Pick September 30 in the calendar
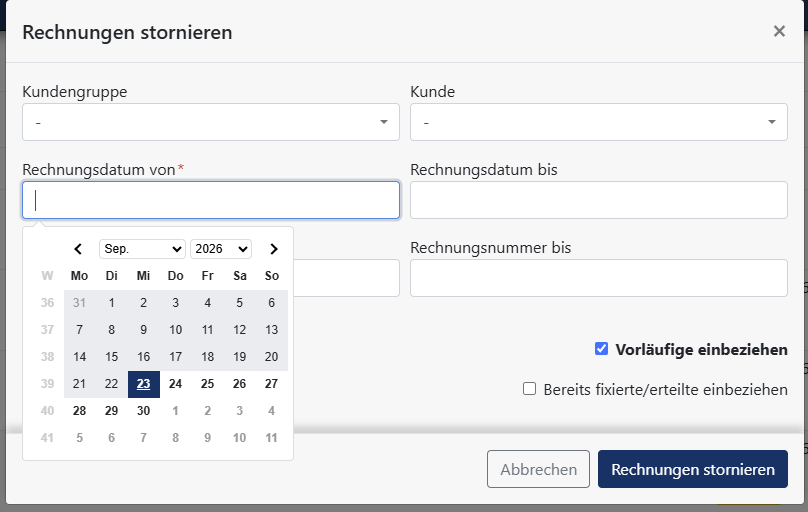 pyautogui.click(x=144, y=411)
